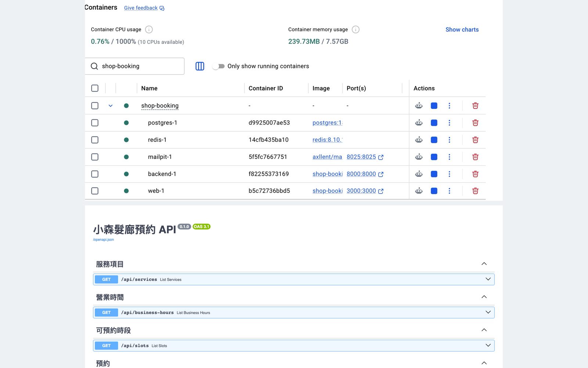Check the redis-1 row checkbox

coord(95,140)
